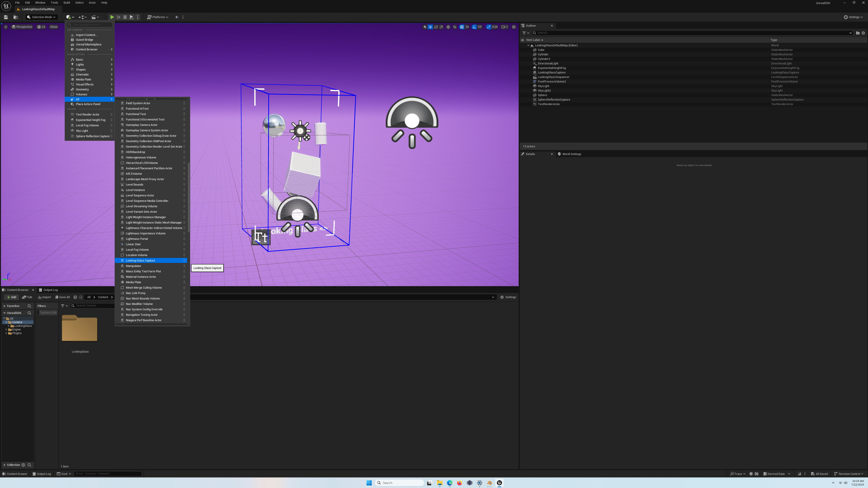The width and height of the screenshot is (868, 488).
Task: Toggle grid snapping on or off
Action: 462,27
